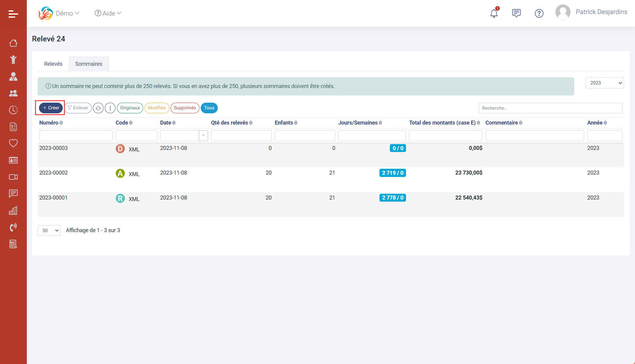Click the Recherche search field

tap(550, 108)
